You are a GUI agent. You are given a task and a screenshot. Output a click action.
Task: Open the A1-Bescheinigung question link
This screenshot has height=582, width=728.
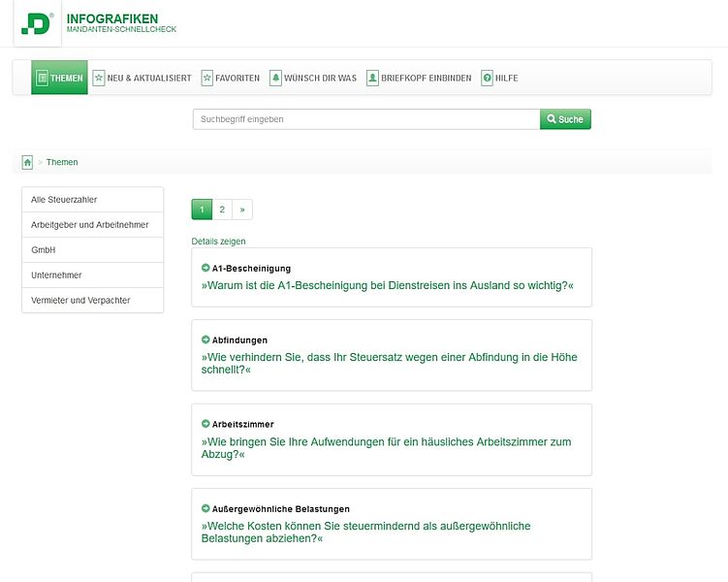pyautogui.click(x=387, y=286)
